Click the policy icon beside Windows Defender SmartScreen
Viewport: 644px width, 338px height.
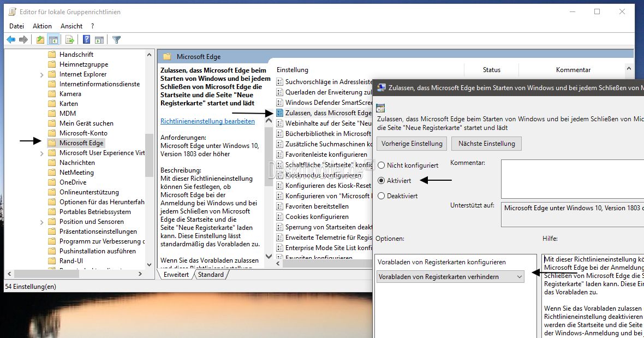pos(279,102)
